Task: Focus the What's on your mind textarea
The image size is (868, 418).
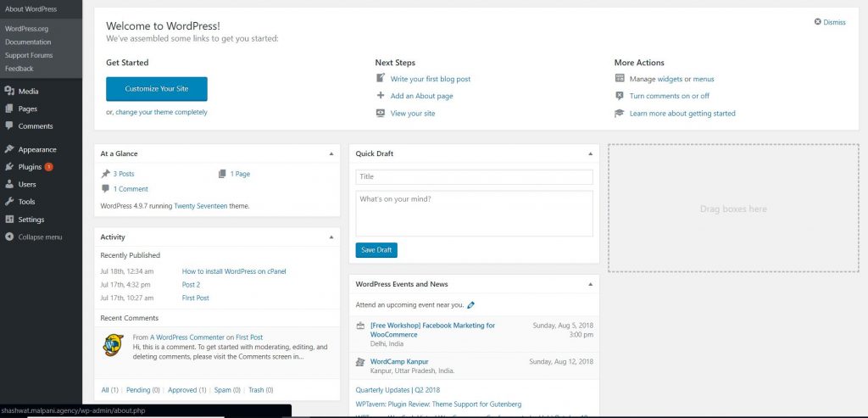Action: click(x=475, y=214)
